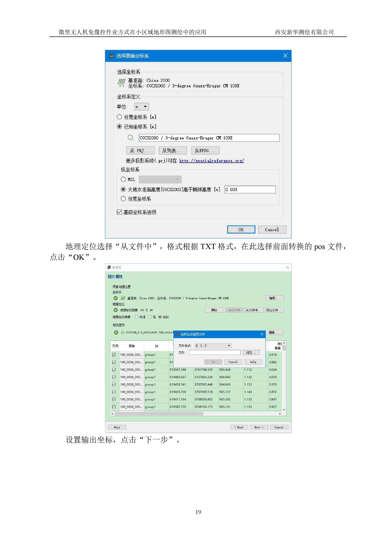Click the coordinate grid XY icon
This screenshot has height=555, width=392.
coord(121,83)
